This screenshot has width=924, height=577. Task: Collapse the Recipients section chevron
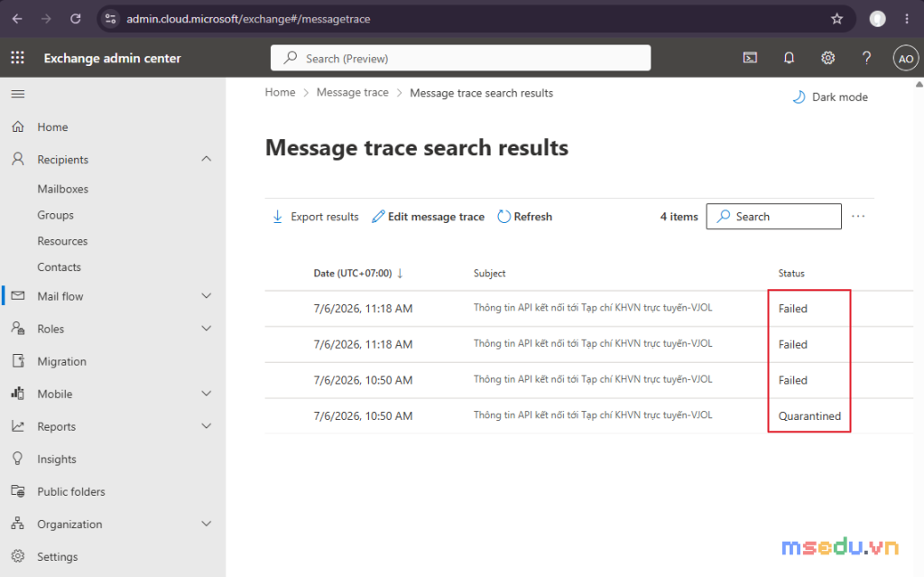[x=207, y=159]
